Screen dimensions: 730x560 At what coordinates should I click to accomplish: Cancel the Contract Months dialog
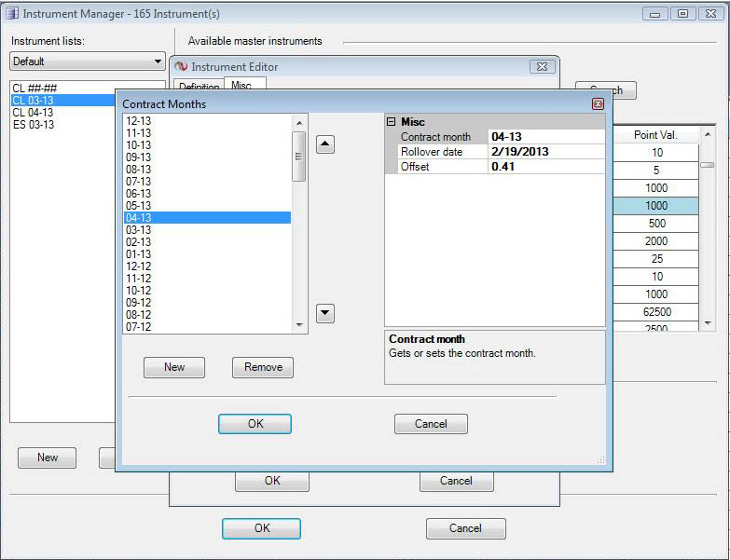click(431, 424)
